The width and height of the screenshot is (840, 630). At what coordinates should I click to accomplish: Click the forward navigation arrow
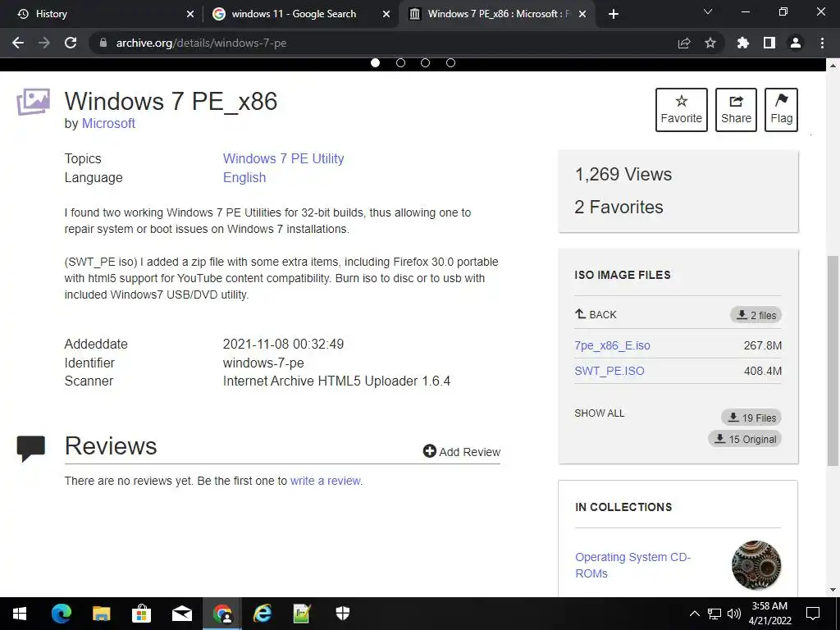coord(44,43)
